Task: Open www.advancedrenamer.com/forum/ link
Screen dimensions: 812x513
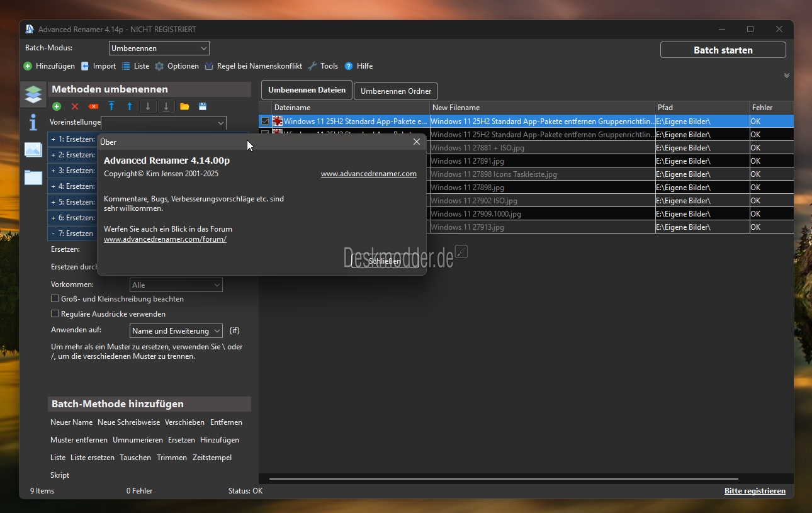Action: click(165, 239)
